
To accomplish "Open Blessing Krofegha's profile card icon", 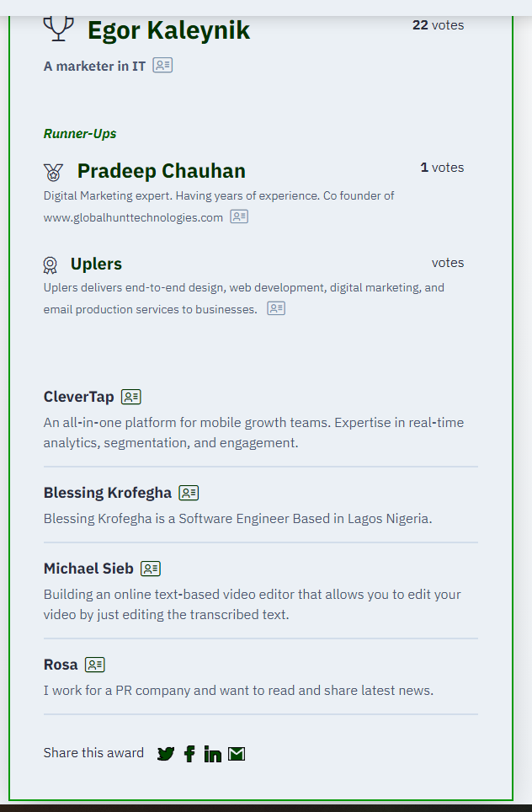I will click(x=189, y=493).
